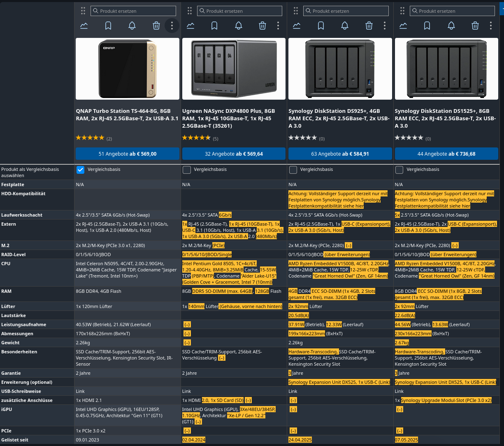Bookmark the Synology DS925+

tap(321, 26)
